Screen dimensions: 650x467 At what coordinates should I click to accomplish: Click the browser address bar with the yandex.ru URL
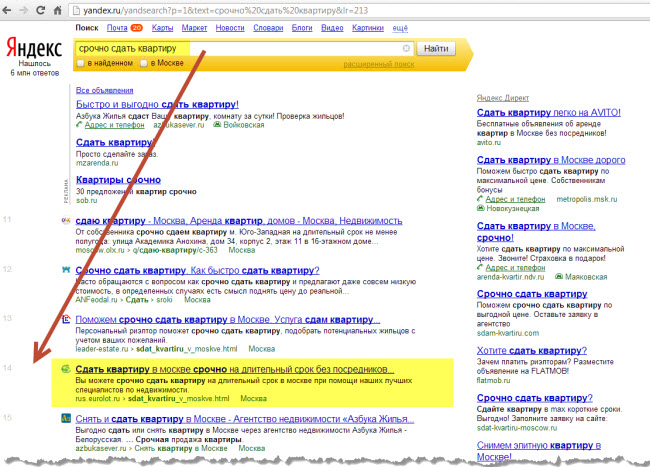359,10
